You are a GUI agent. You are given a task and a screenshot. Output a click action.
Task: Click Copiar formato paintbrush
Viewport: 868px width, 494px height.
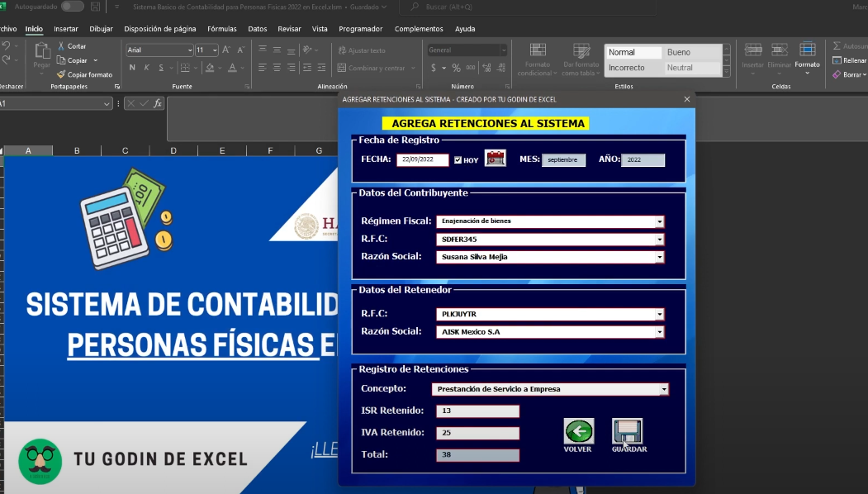coord(84,75)
